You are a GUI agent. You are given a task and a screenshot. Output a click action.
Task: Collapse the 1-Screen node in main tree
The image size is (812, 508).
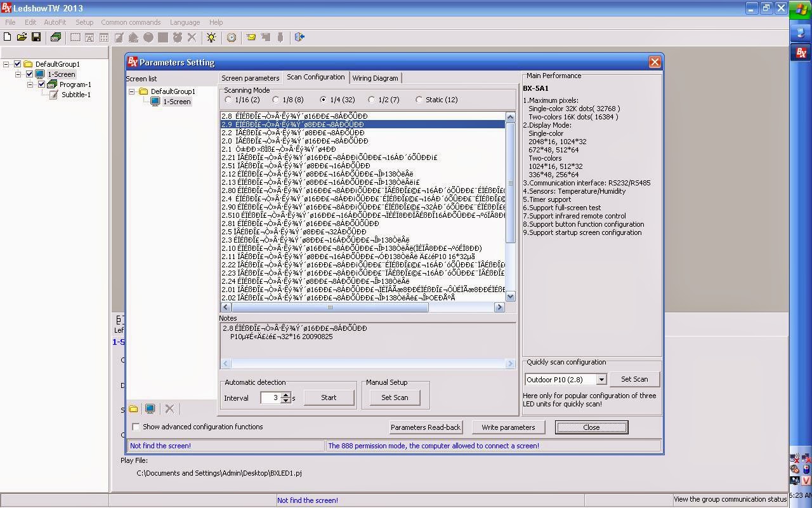(x=18, y=74)
